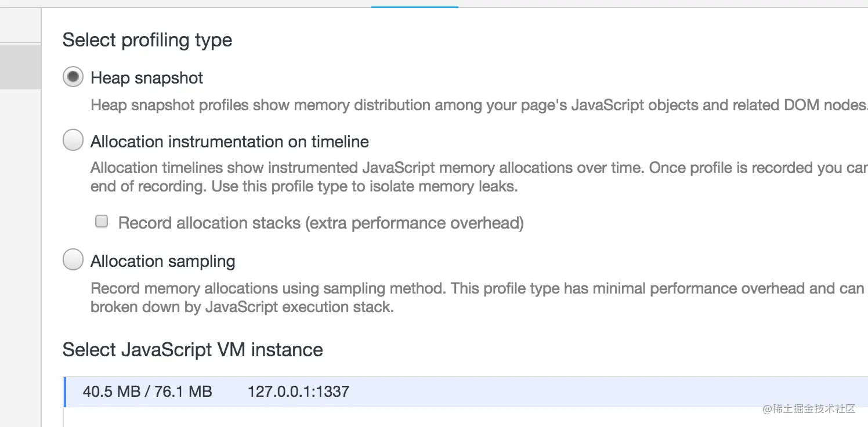The height and width of the screenshot is (427, 868).
Task: Click the 'Select profiling type' heading
Action: [x=147, y=40]
